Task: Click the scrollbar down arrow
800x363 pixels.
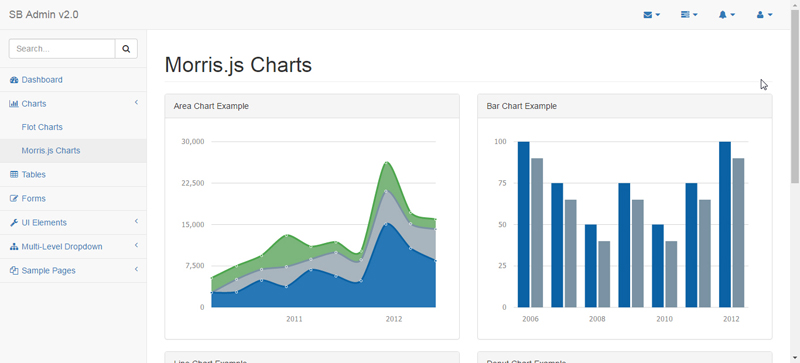Action: pos(795,358)
